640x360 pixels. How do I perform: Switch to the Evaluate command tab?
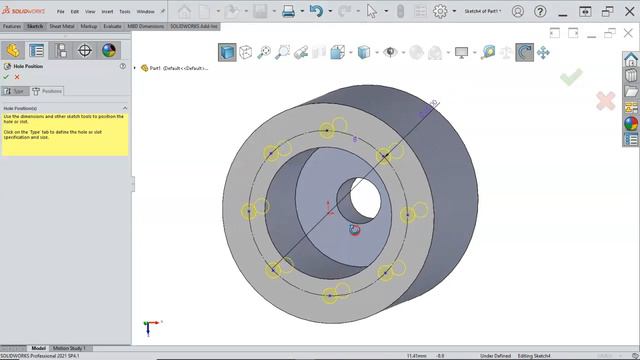point(112,27)
